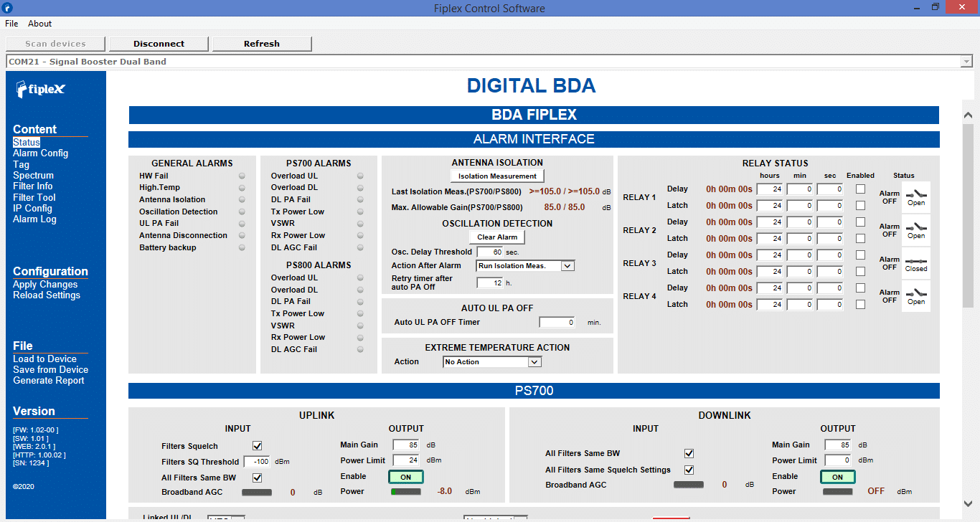The width and height of the screenshot is (980, 522).
Task: Click the Relay 3 Closed switch status icon
Action: pos(916,263)
